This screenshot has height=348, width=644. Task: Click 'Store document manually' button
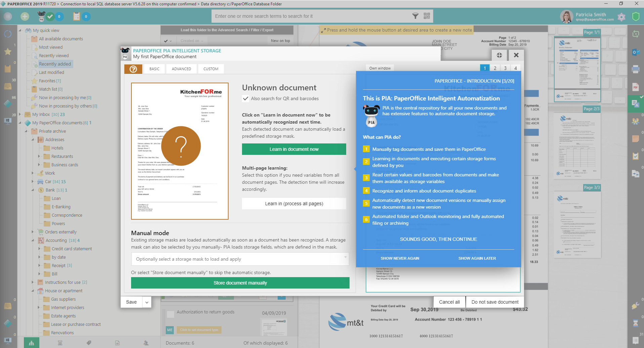(x=240, y=283)
